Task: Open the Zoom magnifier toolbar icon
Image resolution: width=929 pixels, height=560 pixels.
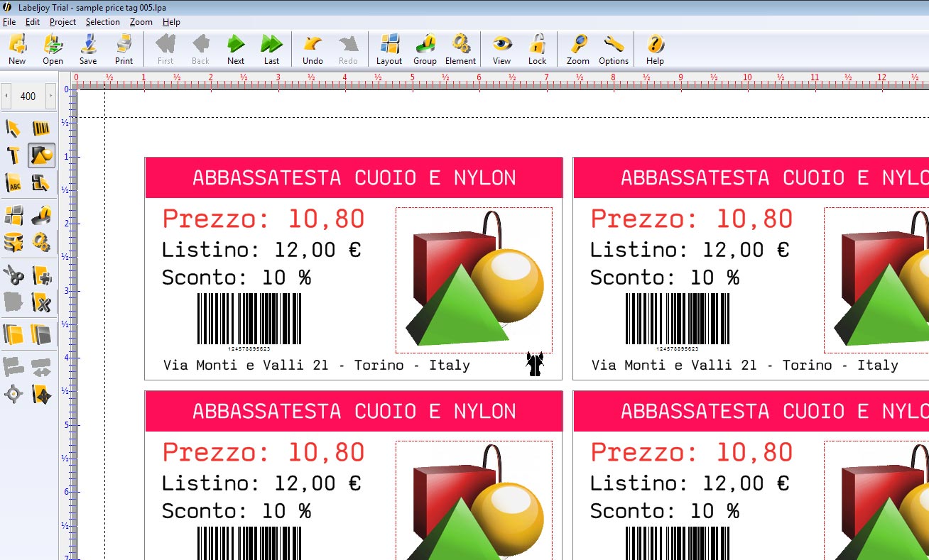Action: click(x=578, y=50)
